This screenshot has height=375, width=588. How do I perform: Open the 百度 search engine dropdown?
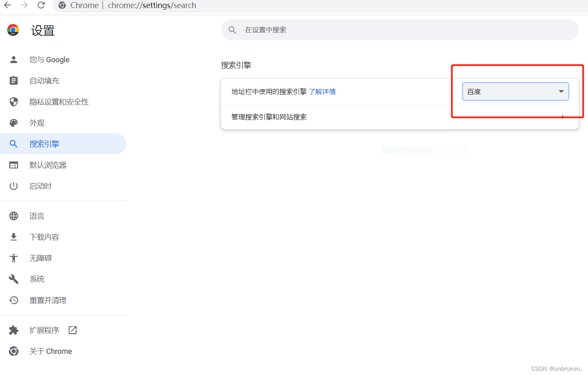click(516, 91)
